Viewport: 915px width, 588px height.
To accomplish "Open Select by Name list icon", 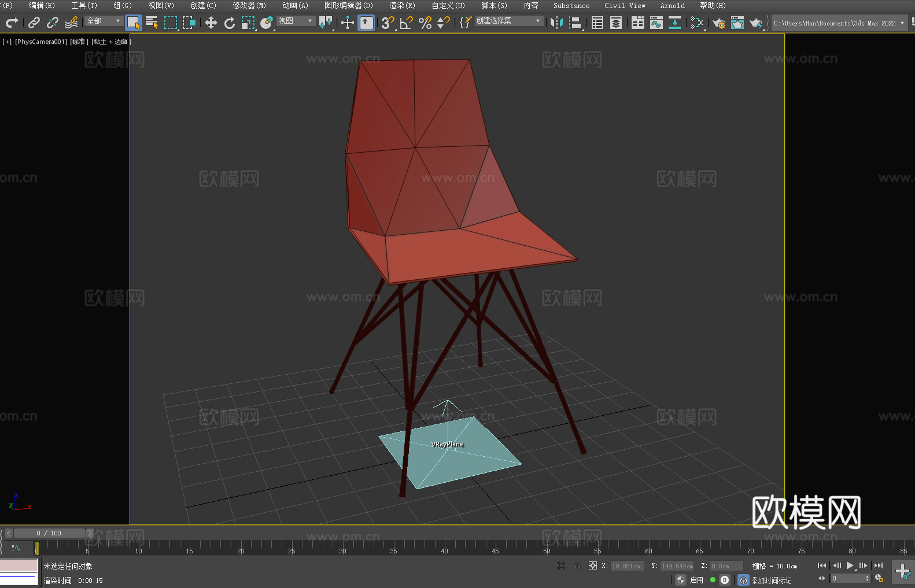I will tap(152, 23).
